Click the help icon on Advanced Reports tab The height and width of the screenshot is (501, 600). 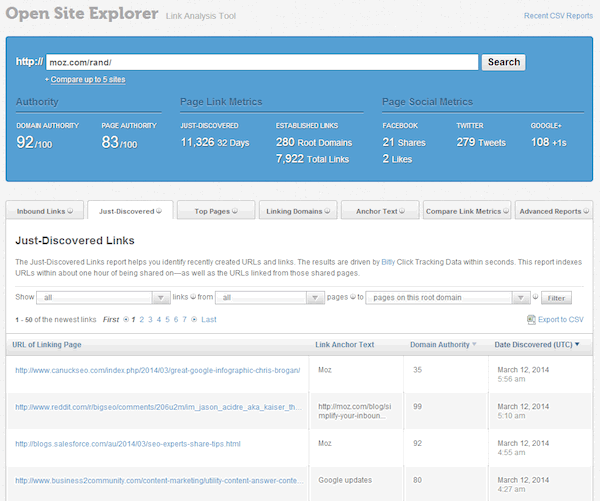coord(586,211)
